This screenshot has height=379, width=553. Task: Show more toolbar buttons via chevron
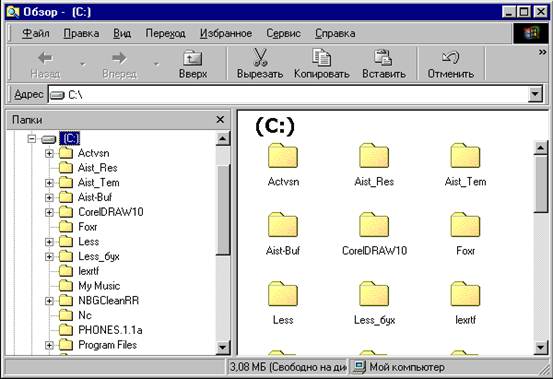pos(542,52)
